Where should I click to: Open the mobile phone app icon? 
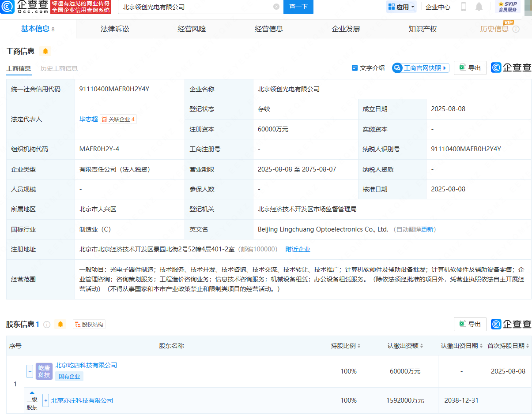[464, 7]
